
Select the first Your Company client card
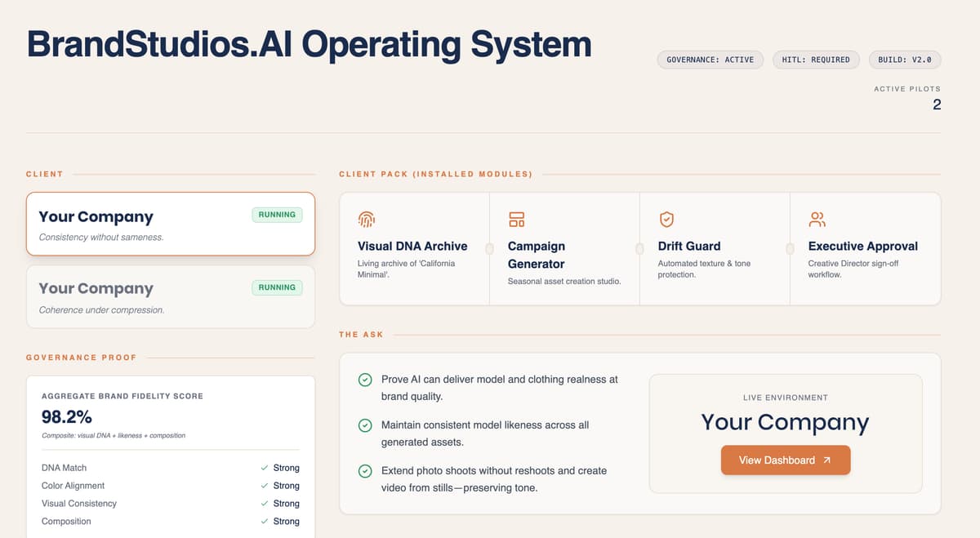point(171,224)
